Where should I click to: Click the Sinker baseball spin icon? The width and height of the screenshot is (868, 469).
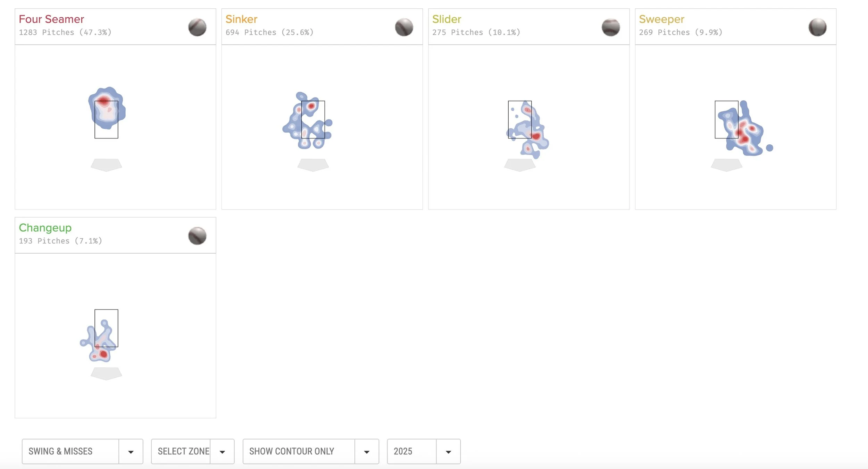coord(404,27)
